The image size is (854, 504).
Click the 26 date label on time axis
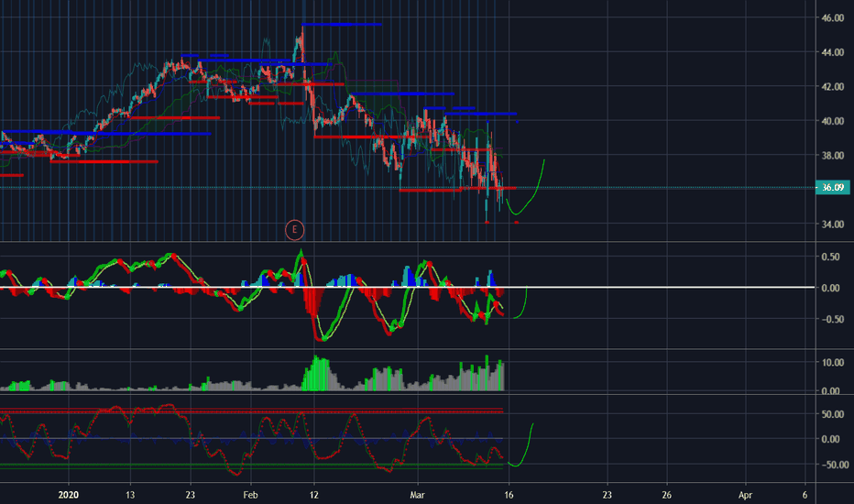[667, 495]
